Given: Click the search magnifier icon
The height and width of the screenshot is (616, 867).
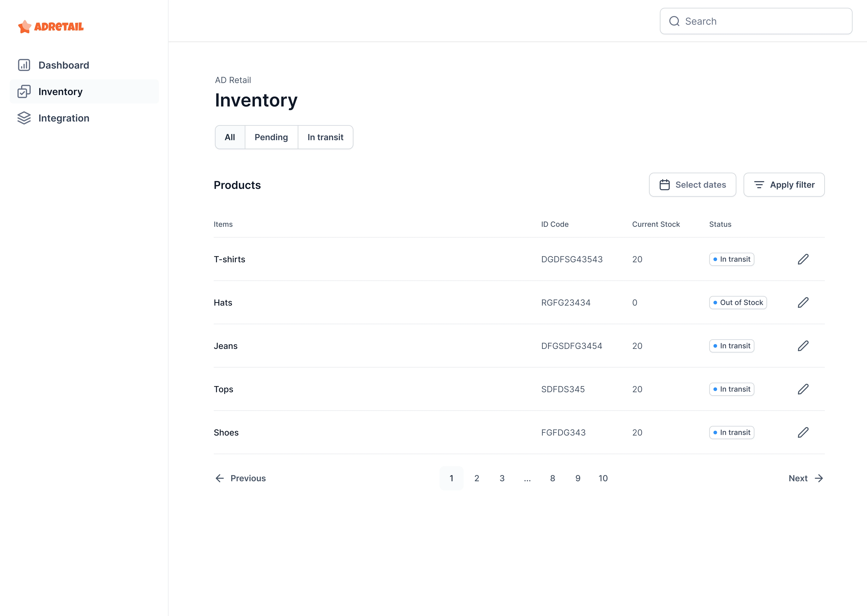Looking at the screenshot, I should [x=674, y=21].
